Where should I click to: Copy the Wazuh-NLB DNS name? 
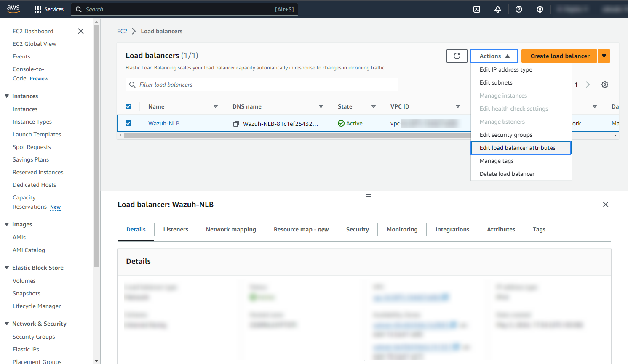[x=236, y=124]
